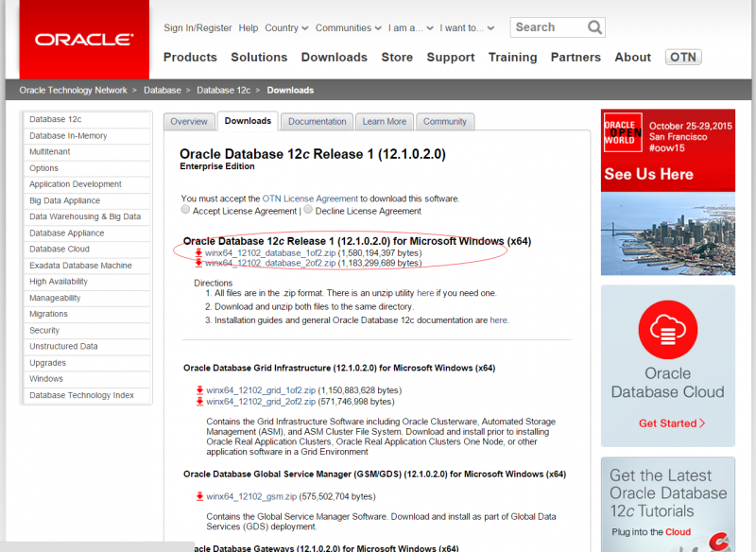Click the Oracle logo

coord(84,40)
